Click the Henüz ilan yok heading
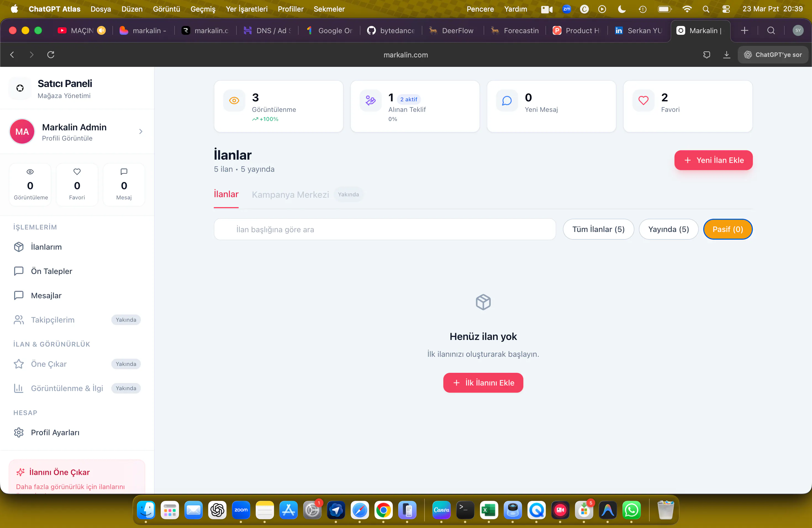This screenshot has width=812, height=528. tap(483, 336)
